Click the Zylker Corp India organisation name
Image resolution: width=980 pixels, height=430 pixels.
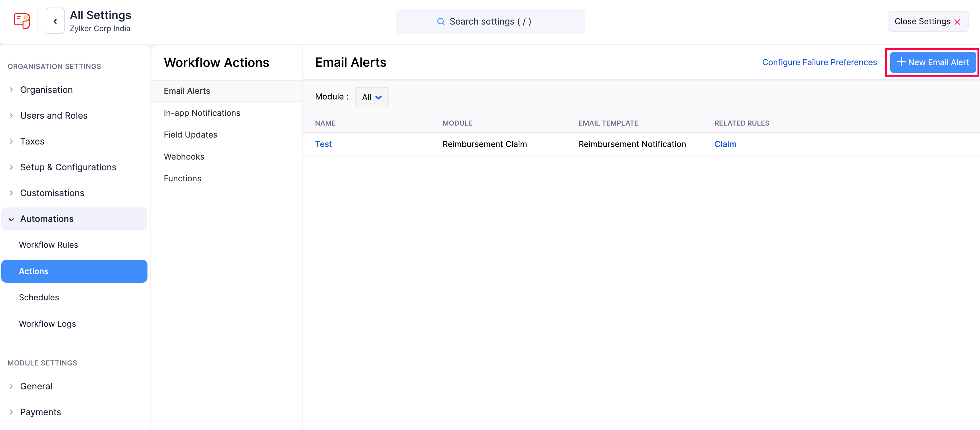pos(100,29)
